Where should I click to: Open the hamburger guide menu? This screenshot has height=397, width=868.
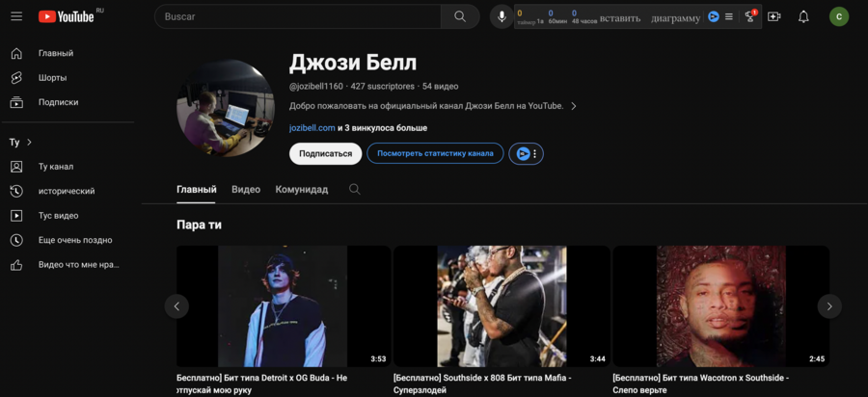(16, 16)
